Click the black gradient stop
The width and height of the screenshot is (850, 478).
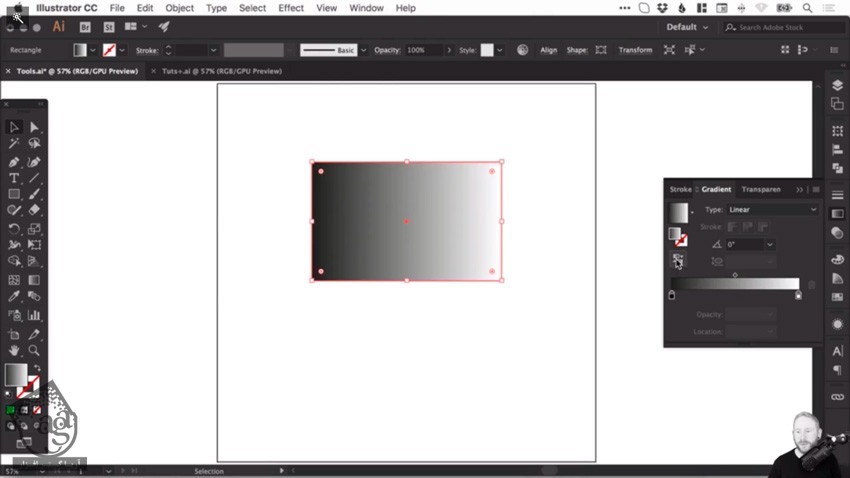click(672, 295)
